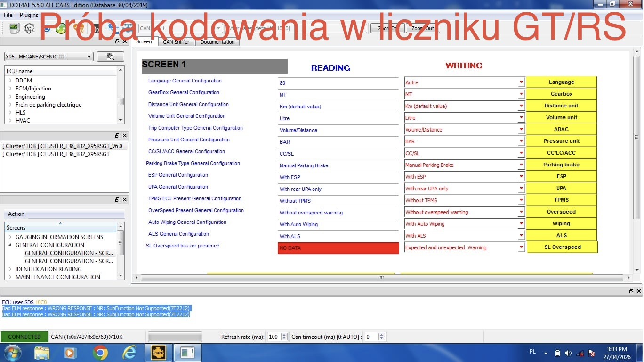The image size is (644, 362).
Task: Expand the GAUGING INFORMATION SCREENS tree node
Action: [x=10, y=237]
